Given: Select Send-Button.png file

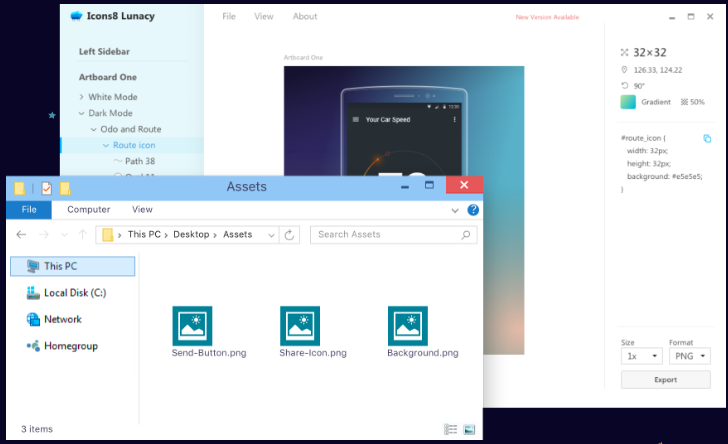Looking at the screenshot, I should 209,332.
